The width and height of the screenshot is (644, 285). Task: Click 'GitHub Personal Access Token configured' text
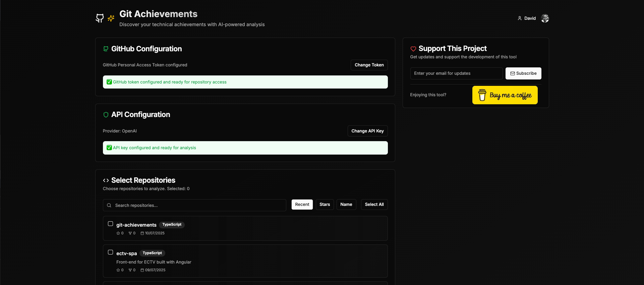145,65
